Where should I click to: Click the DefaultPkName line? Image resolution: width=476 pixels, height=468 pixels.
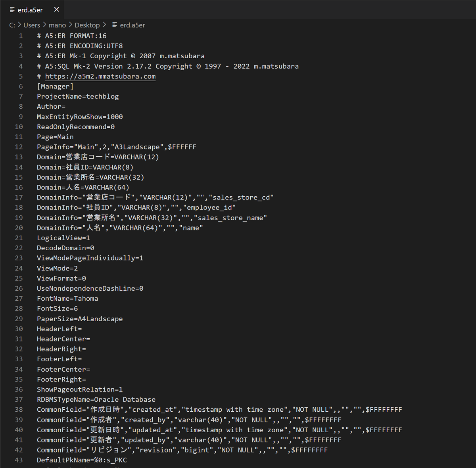82,460
